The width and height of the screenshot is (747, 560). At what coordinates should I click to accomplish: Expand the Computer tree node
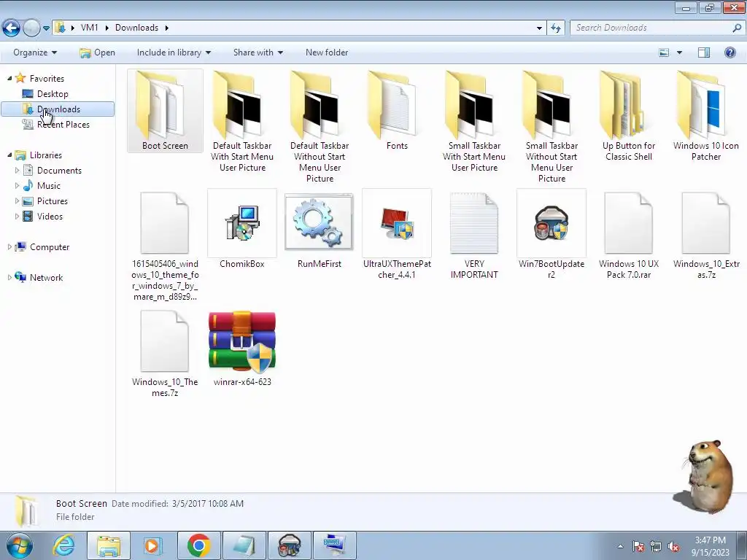pyautogui.click(x=9, y=246)
